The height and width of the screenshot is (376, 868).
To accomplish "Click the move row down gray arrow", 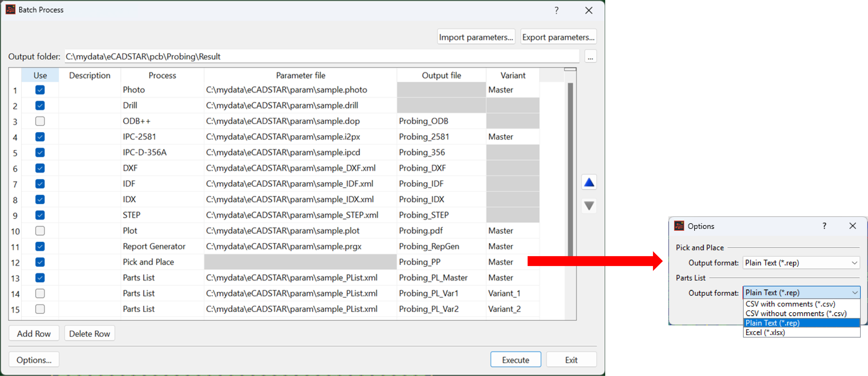I will (589, 206).
